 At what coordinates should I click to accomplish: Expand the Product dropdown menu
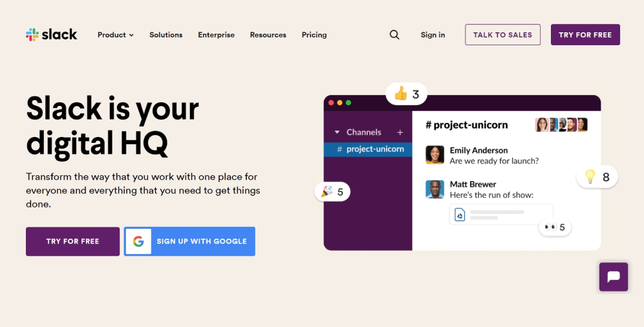point(115,35)
